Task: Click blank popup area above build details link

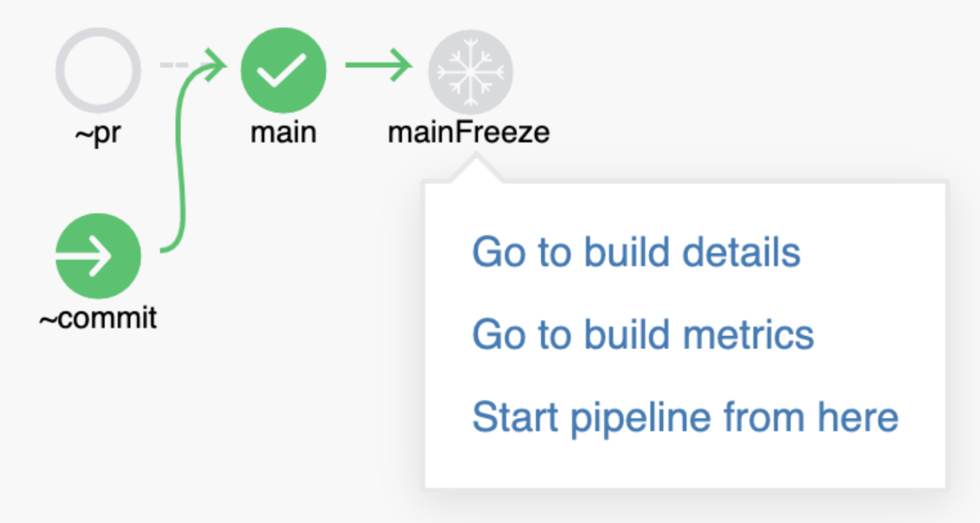Action: (685, 207)
